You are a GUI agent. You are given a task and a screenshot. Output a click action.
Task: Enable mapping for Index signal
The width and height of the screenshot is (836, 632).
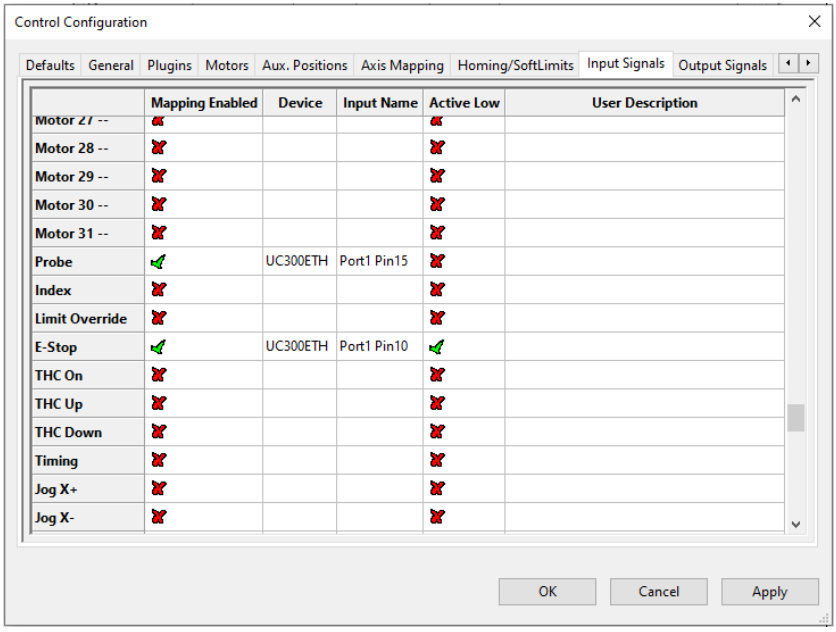click(x=158, y=290)
